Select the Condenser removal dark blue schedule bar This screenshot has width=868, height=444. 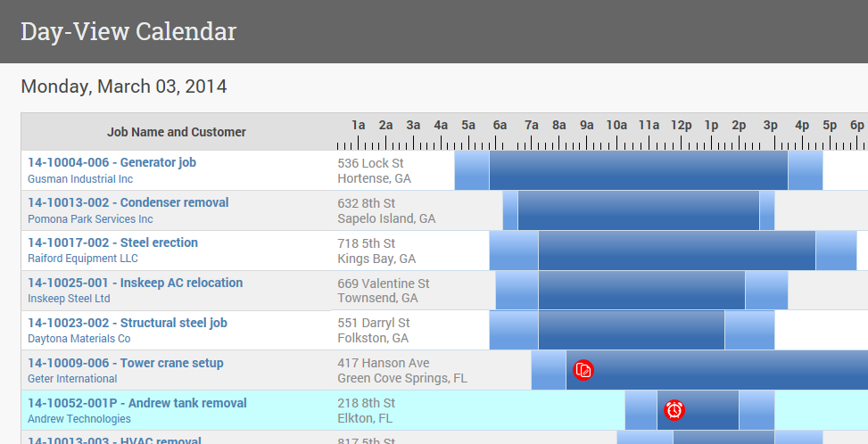point(638,210)
